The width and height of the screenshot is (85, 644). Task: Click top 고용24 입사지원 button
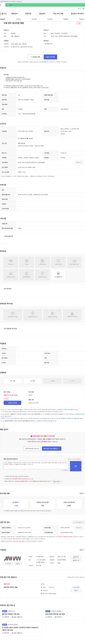tap(50, 57)
